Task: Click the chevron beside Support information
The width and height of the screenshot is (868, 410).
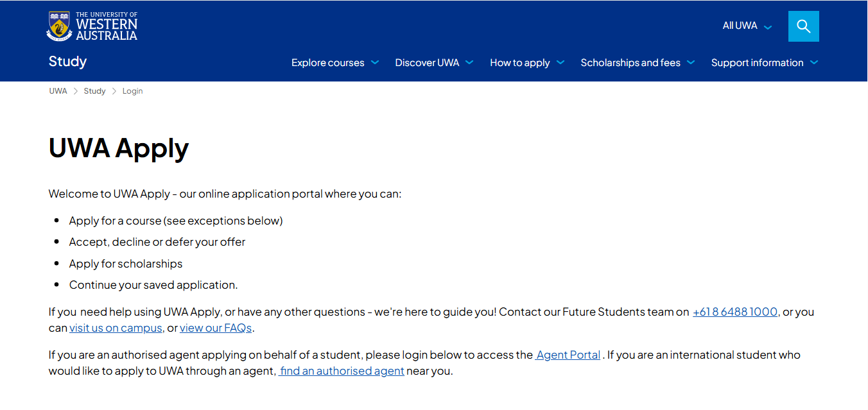Action: [x=814, y=62]
